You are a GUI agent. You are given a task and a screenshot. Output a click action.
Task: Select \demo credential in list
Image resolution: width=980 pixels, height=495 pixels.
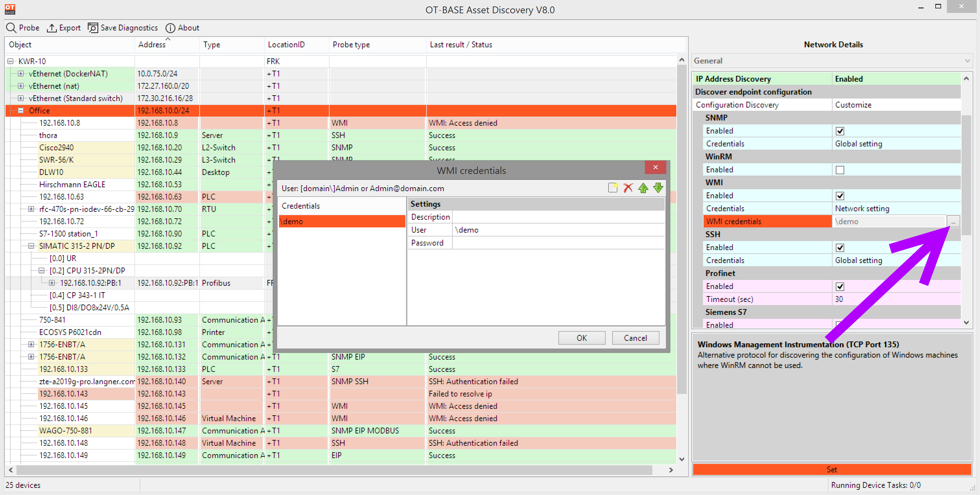click(x=342, y=221)
